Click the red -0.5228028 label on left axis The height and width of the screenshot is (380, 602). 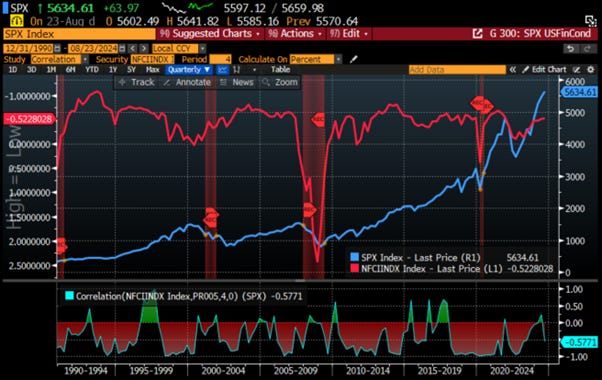pos(29,119)
